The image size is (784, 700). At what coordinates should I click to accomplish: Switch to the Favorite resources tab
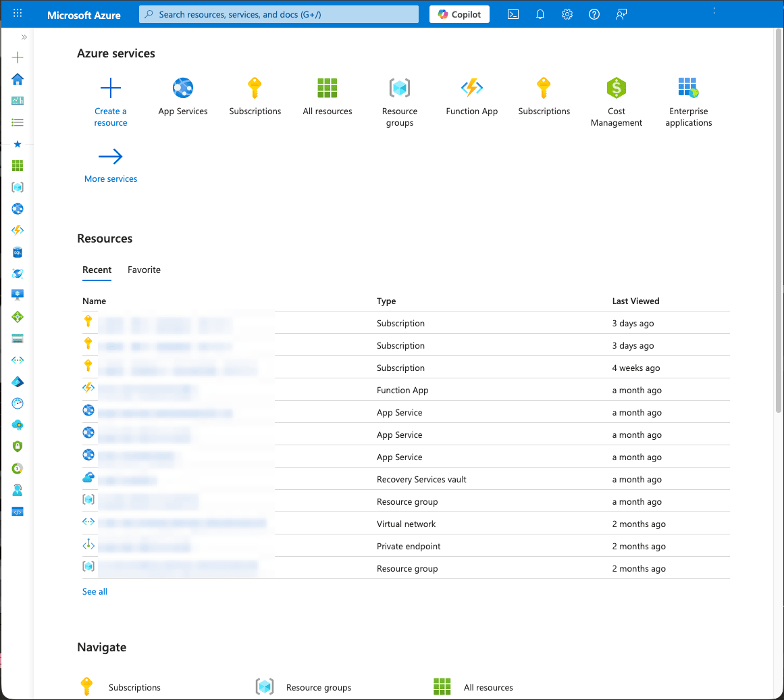tap(144, 270)
